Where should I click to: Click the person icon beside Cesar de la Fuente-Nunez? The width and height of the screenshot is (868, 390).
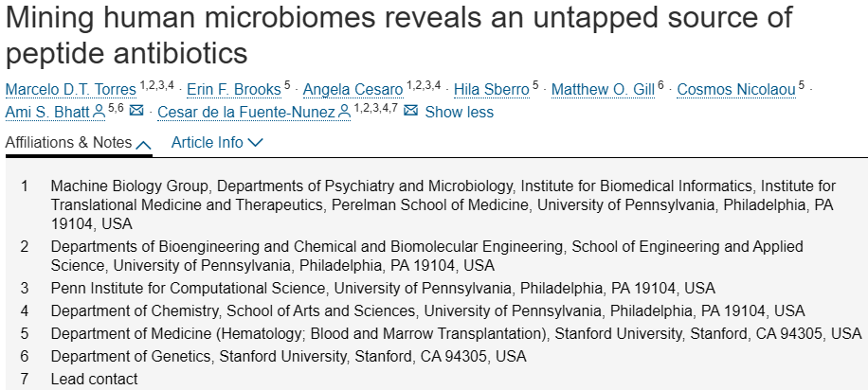[344, 112]
